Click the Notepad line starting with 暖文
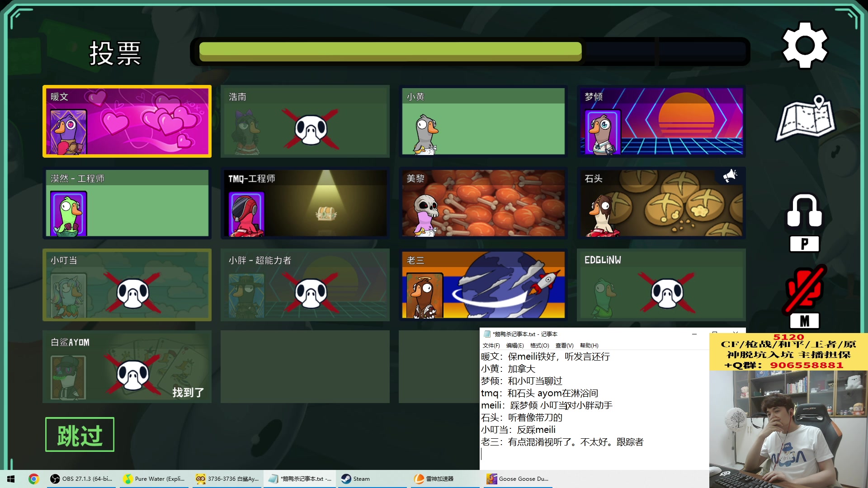Viewport: 868px width, 488px height. point(545,357)
